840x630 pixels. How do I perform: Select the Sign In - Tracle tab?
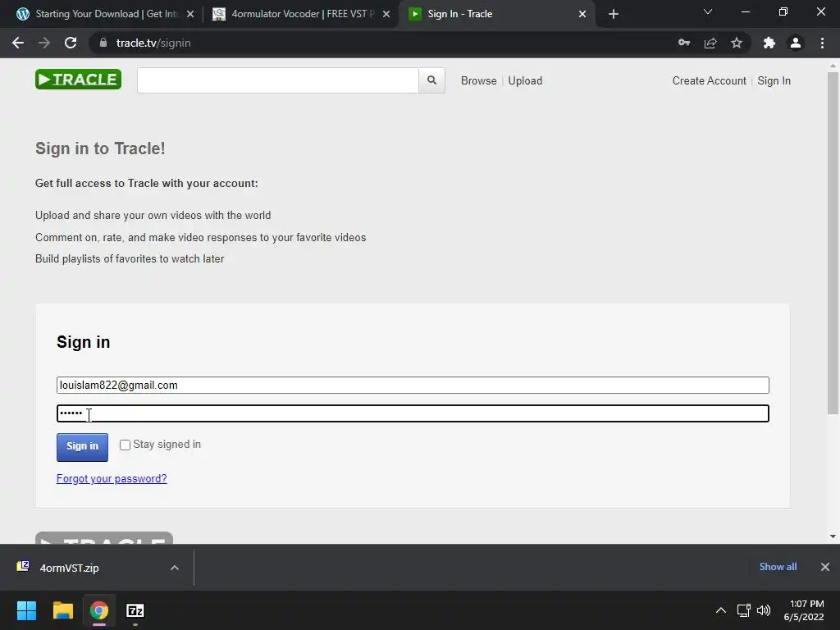click(x=496, y=14)
